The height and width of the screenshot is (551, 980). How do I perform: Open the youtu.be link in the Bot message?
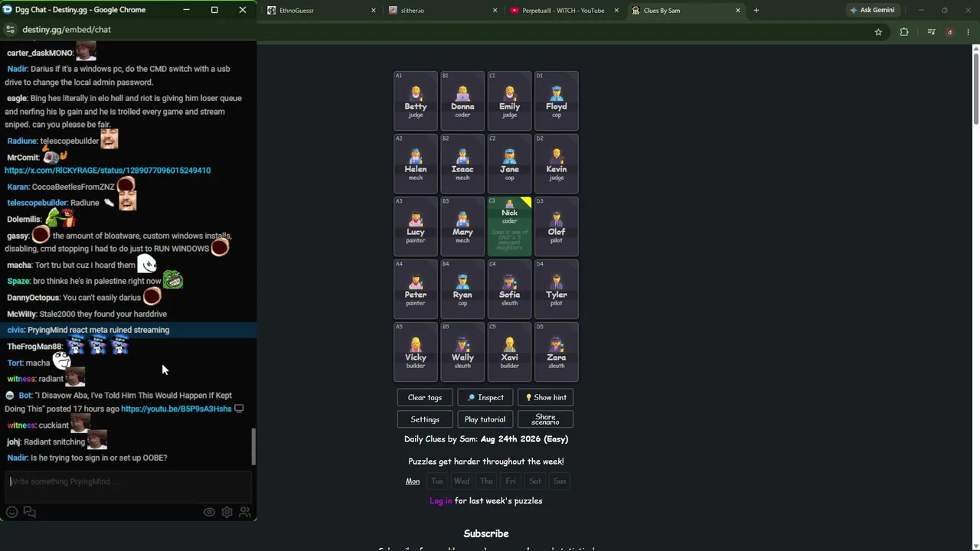[176, 409]
